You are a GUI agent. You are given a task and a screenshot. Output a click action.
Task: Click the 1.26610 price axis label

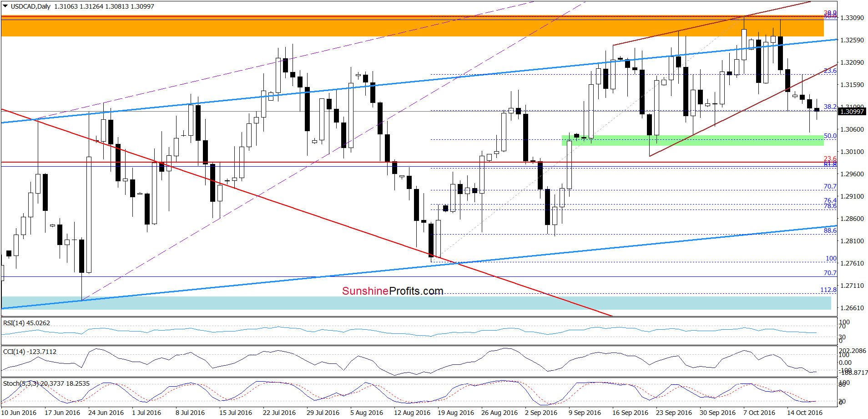coord(852,308)
